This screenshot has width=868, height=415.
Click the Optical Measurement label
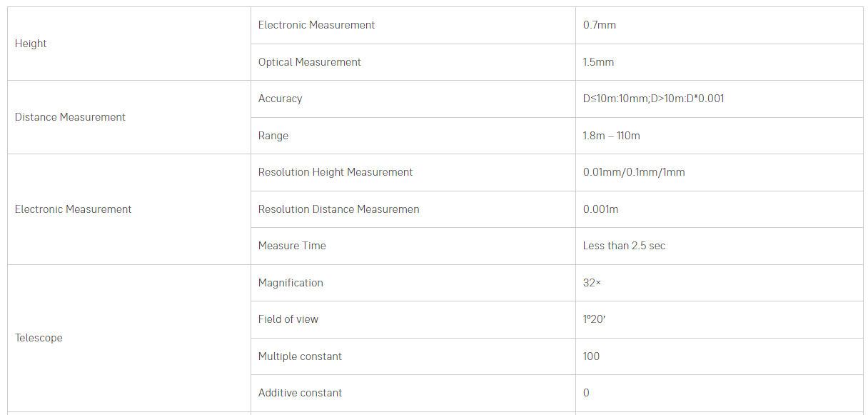(x=310, y=62)
